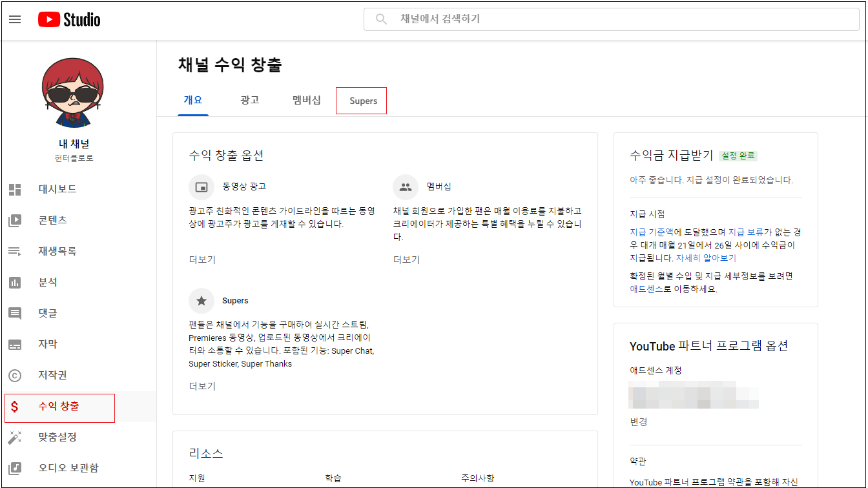868x488 pixels.
Task: Click the 학습 column label
Action: pyautogui.click(x=333, y=478)
